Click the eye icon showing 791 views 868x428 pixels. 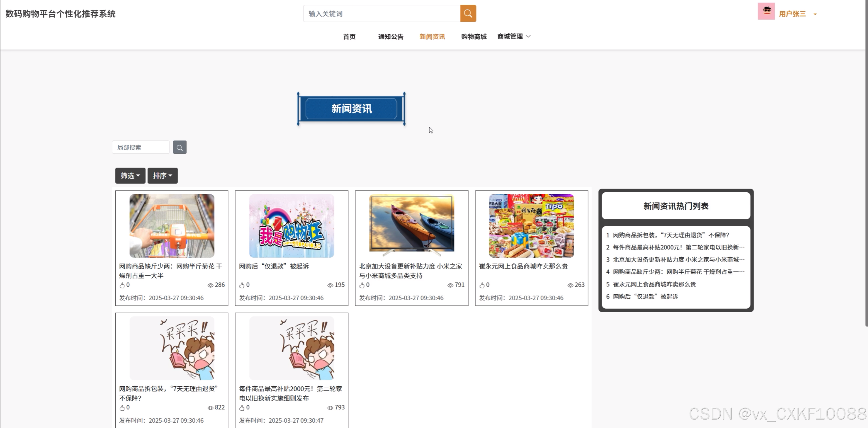pyautogui.click(x=450, y=285)
